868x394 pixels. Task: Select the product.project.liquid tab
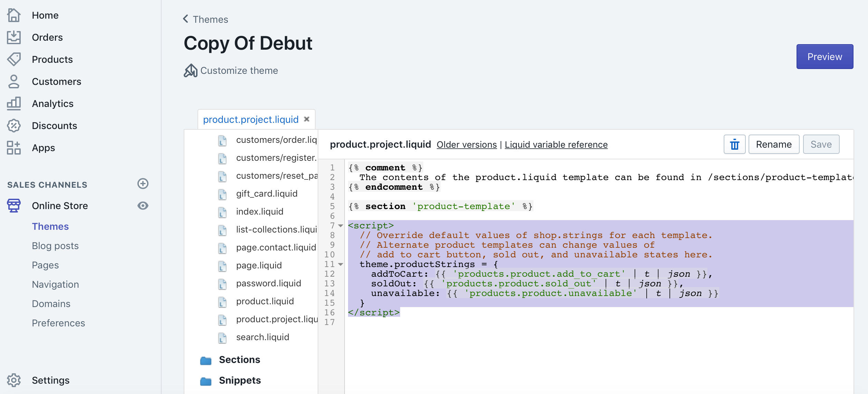pyautogui.click(x=250, y=119)
